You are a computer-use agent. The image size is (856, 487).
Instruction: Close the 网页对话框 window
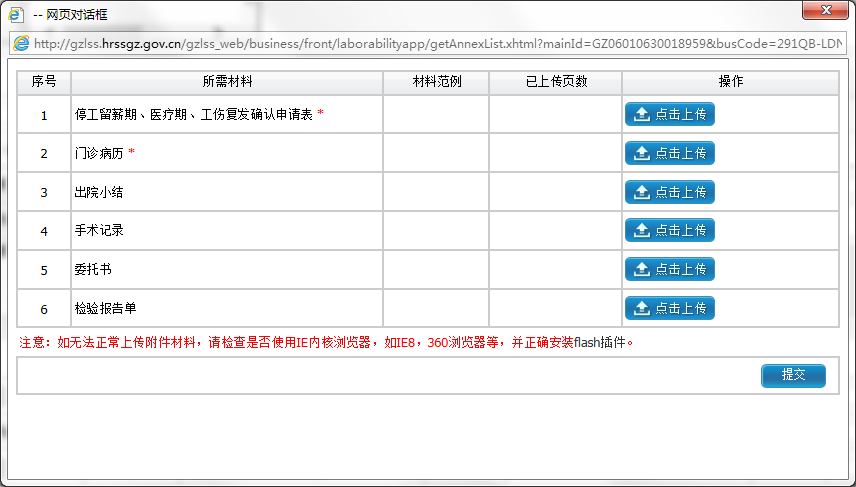point(825,10)
